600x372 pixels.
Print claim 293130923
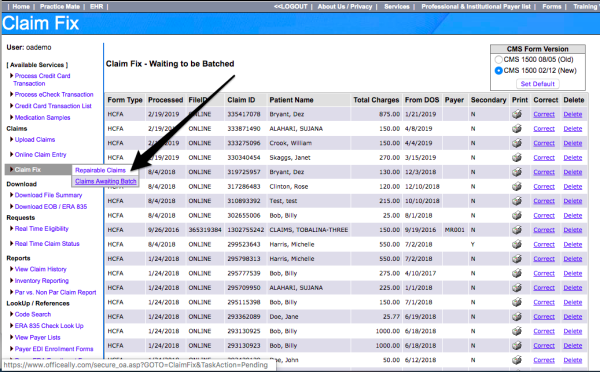(517, 345)
